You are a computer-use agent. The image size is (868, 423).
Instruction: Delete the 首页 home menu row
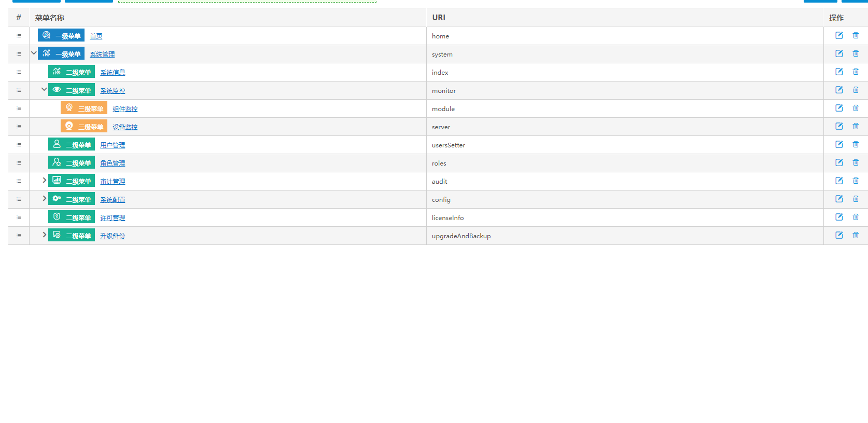point(856,35)
